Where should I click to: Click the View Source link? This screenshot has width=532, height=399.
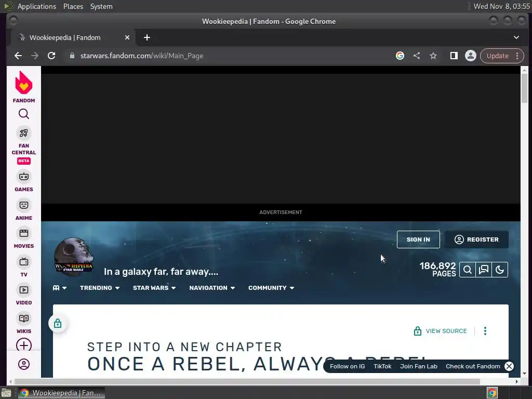[x=441, y=331]
